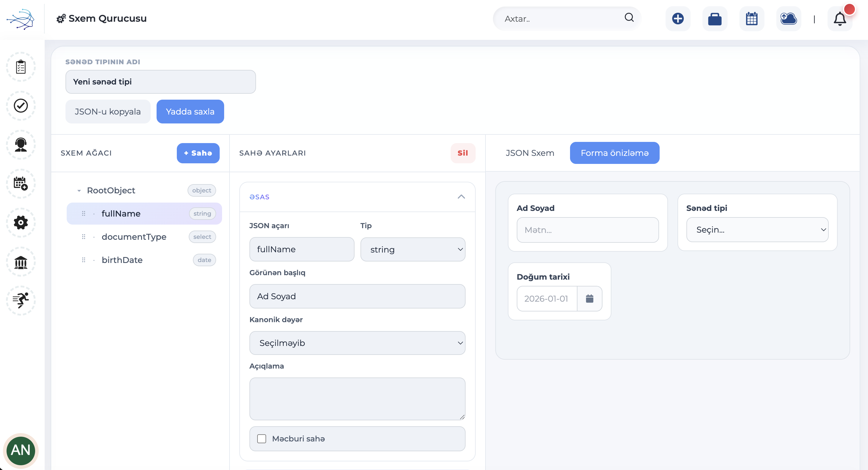Click the plus circle add icon in header
868x470 pixels.
pos(677,18)
